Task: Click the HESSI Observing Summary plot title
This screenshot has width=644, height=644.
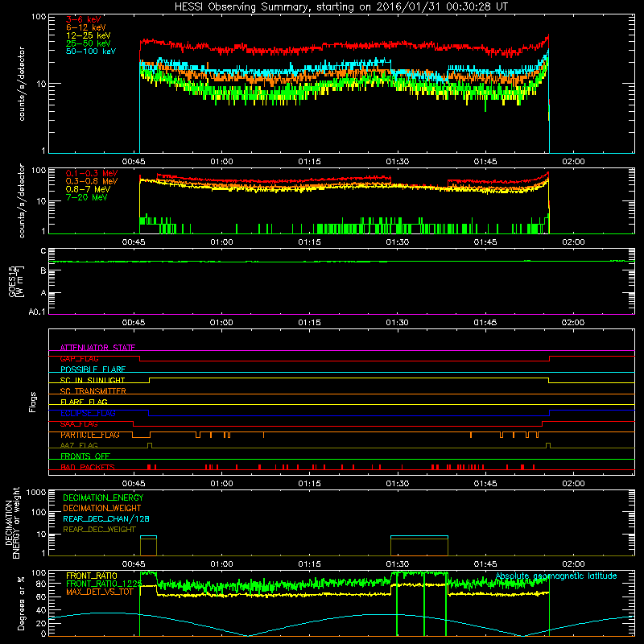Action: click(x=341, y=7)
